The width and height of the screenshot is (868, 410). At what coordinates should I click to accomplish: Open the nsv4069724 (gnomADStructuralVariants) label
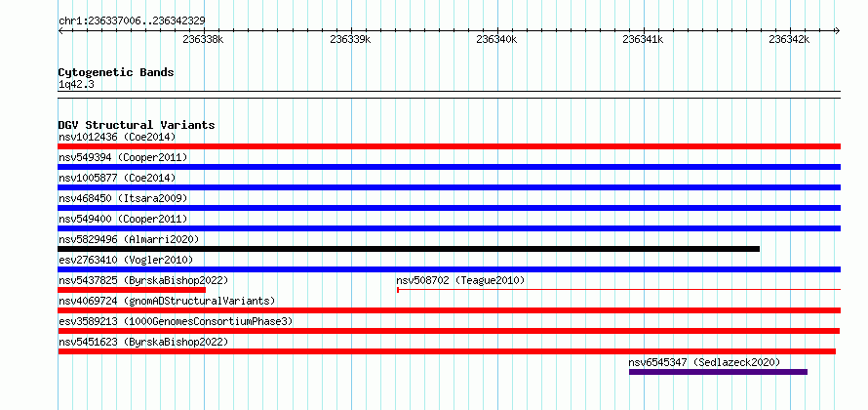(x=167, y=301)
